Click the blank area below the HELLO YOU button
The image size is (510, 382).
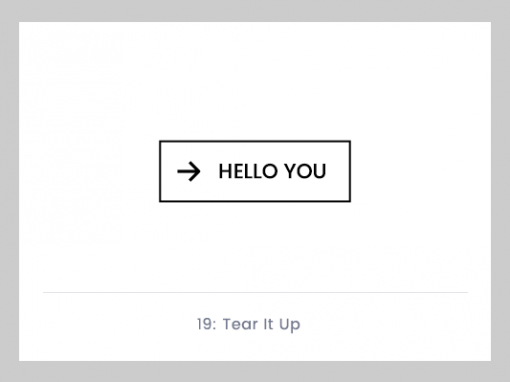click(255, 247)
